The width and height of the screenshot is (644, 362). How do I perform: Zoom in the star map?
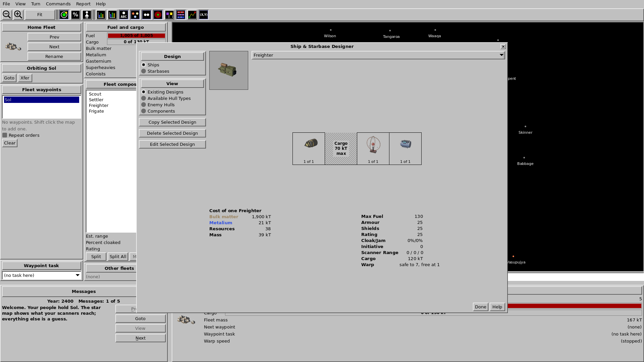18,15
